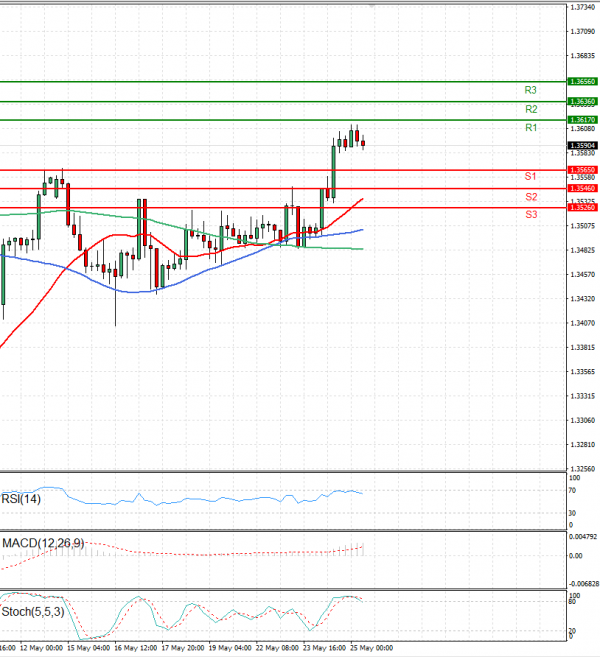This screenshot has width=600, height=657.
Task: Click the 1.32810 price scale value
Action: click(x=582, y=445)
